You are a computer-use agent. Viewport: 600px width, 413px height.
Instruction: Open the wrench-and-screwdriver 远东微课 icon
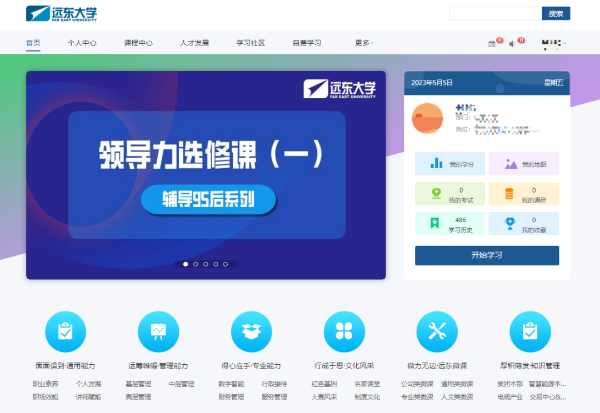(436, 331)
